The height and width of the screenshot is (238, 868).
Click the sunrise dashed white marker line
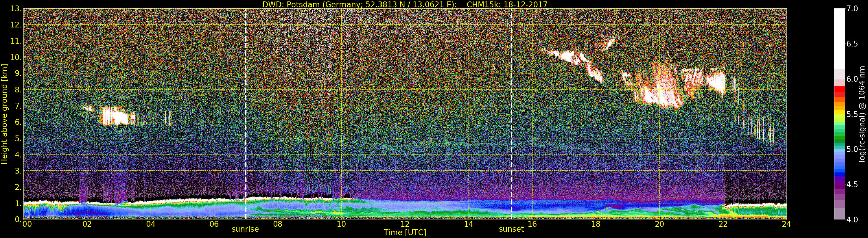(246, 114)
